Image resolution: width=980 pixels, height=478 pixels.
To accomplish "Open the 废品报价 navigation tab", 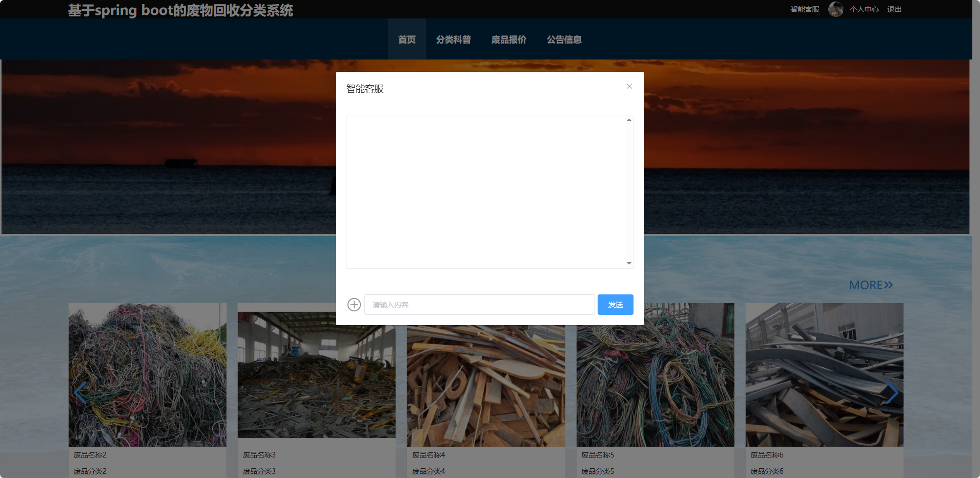I will pyautogui.click(x=509, y=39).
